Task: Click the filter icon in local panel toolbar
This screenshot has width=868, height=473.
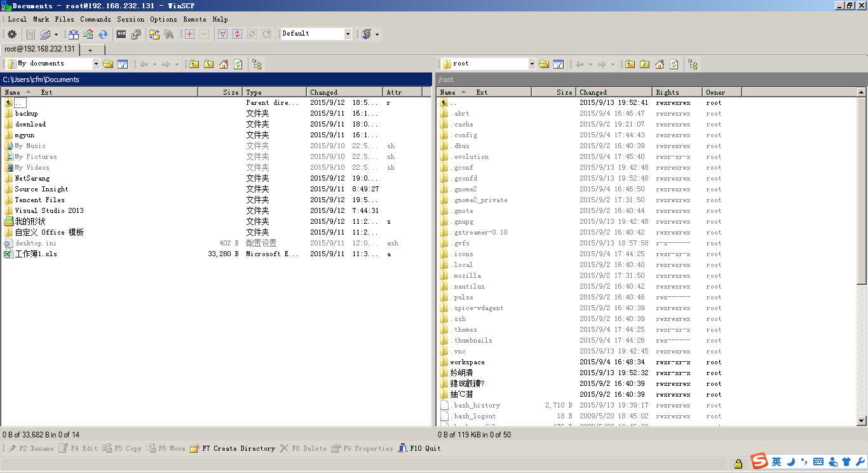Action: point(123,64)
